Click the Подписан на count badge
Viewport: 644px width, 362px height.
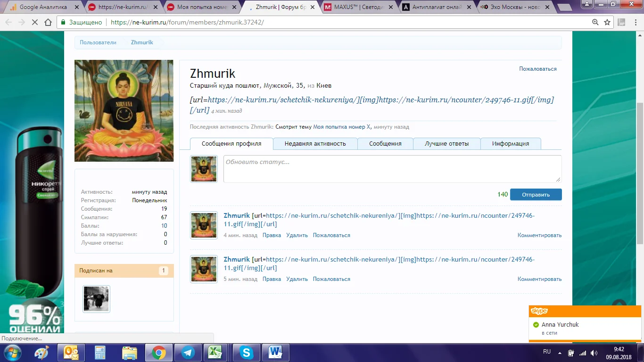(x=164, y=271)
